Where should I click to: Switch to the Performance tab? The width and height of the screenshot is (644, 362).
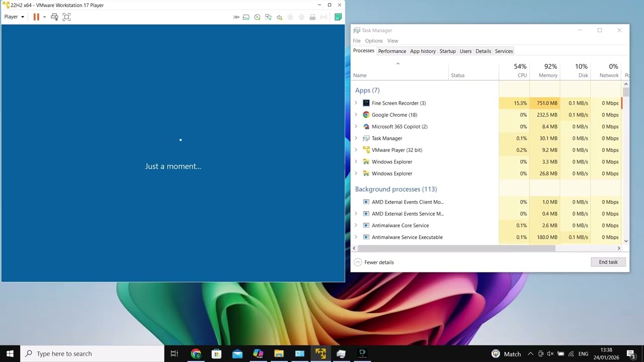(x=392, y=51)
